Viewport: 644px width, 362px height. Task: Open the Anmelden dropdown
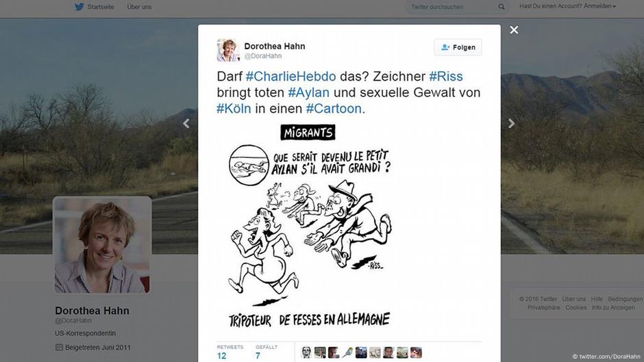coord(567,6)
